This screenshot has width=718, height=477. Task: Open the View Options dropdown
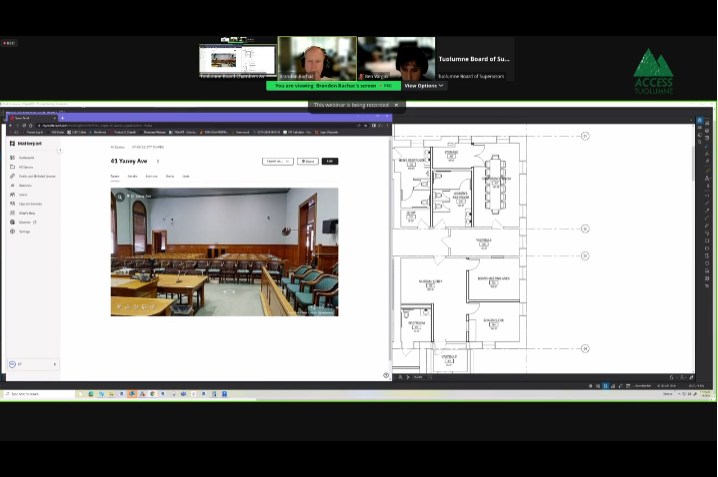(424, 86)
